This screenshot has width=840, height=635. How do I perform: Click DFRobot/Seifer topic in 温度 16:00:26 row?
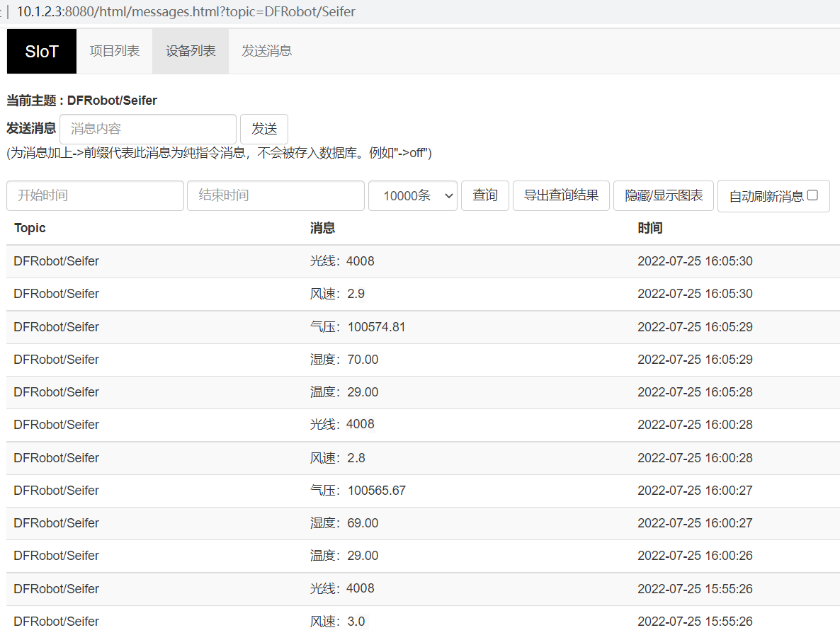(x=56, y=556)
